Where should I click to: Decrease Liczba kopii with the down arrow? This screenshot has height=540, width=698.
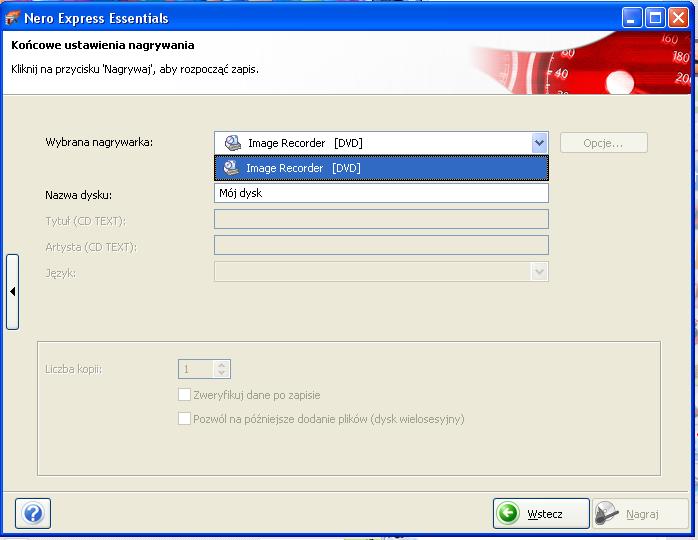[x=221, y=373]
